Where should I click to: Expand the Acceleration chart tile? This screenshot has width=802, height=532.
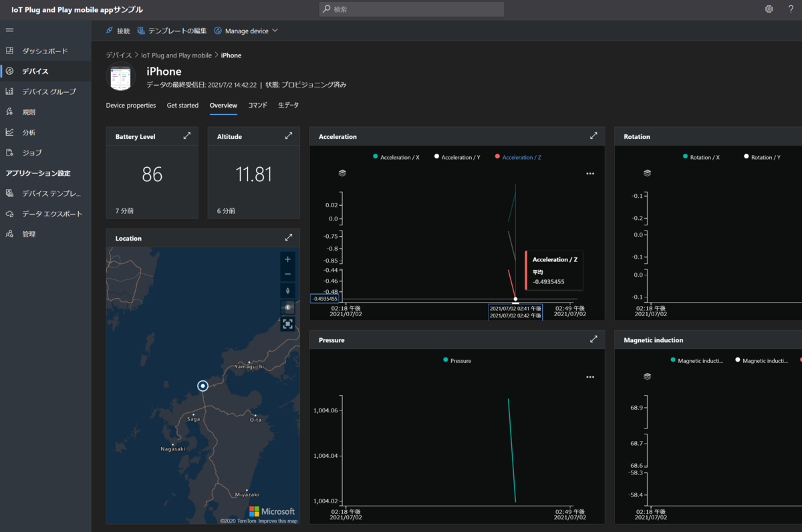(593, 136)
